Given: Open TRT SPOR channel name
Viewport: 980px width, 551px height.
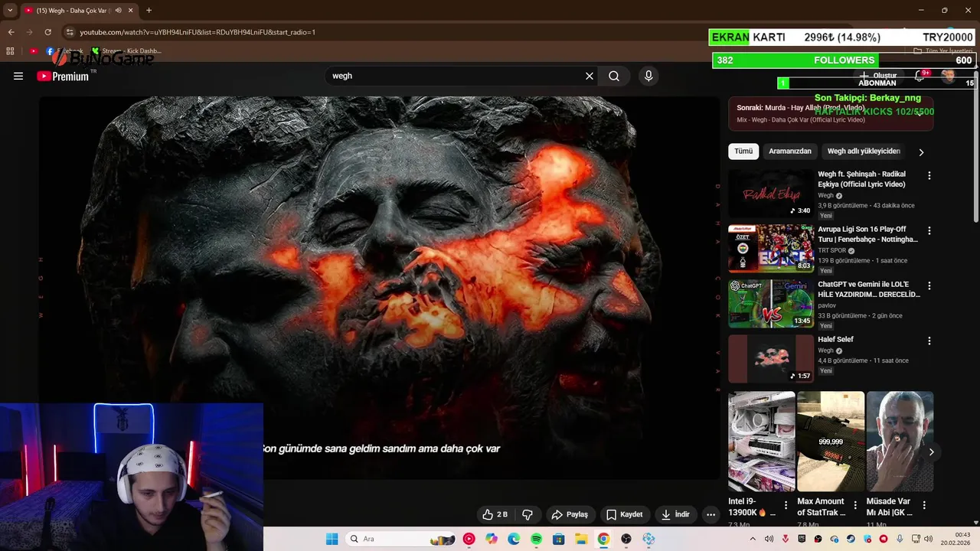Looking at the screenshot, I should tap(831, 250).
